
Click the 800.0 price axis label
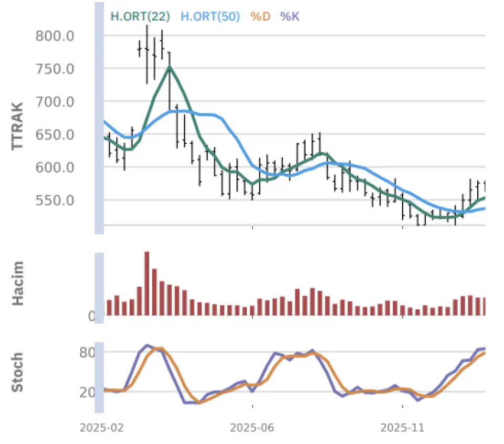(x=55, y=36)
